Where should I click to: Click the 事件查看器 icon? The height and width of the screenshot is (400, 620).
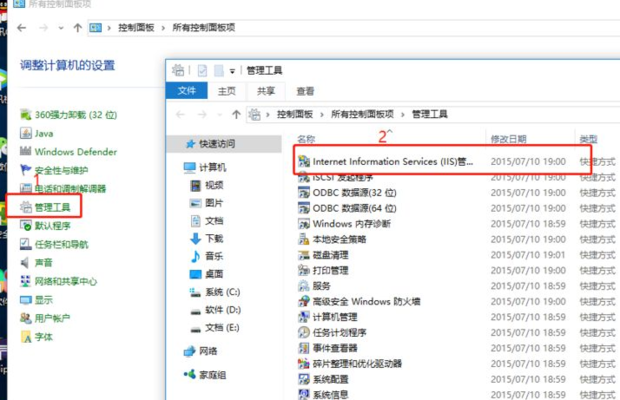pos(304,348)
